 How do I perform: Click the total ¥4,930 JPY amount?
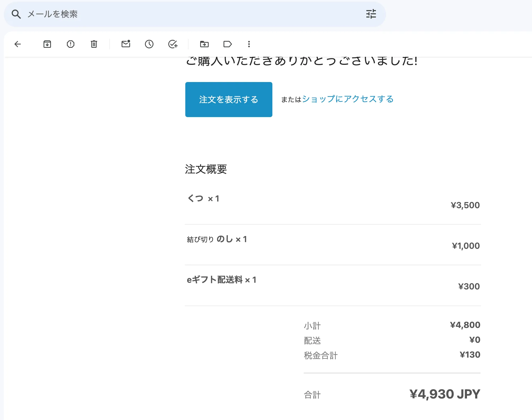point(445,394)
